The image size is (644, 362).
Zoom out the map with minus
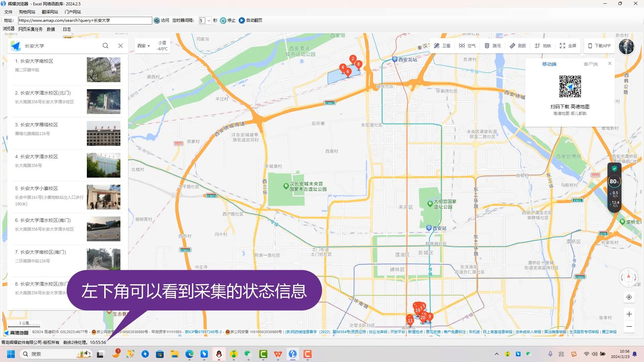coord(629,326)
